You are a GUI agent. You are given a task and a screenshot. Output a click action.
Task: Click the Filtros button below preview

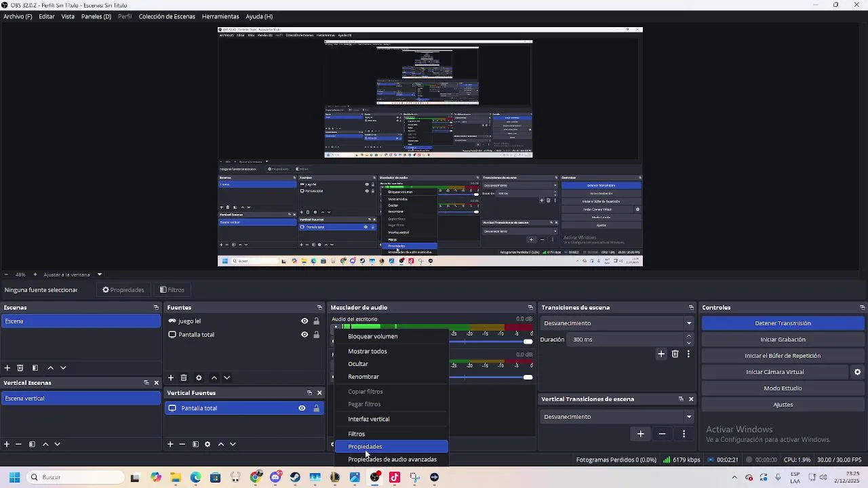click(172, 290)
